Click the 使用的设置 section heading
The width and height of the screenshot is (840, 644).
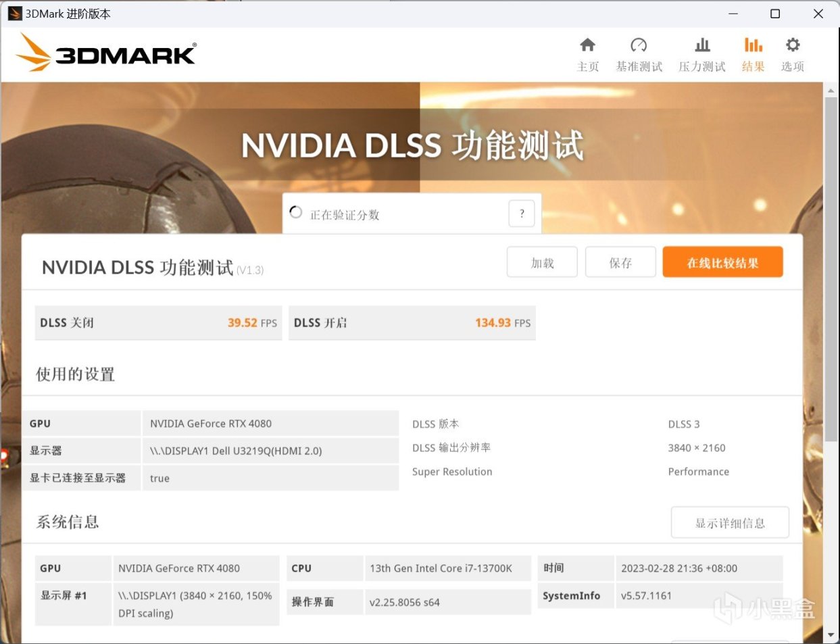[x=75, y=374]
